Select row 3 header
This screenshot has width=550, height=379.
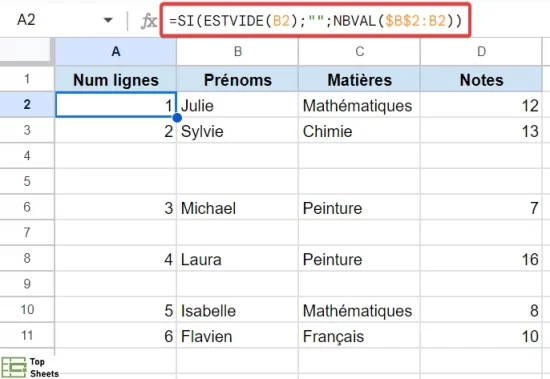click(27, 130)
